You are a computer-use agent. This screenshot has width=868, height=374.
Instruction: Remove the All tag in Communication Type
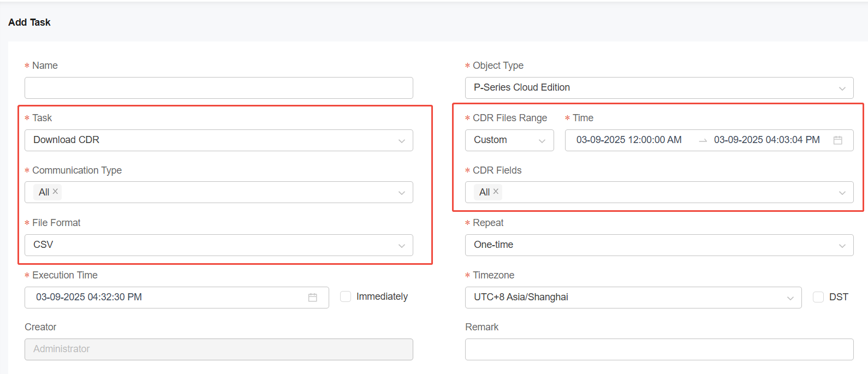pyautogui.click(x=55, y=192)
